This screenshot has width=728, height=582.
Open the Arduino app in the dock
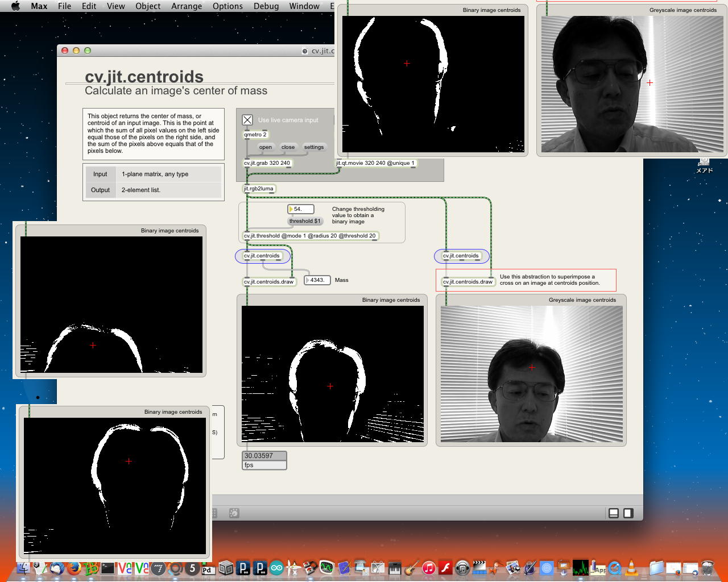276,567
